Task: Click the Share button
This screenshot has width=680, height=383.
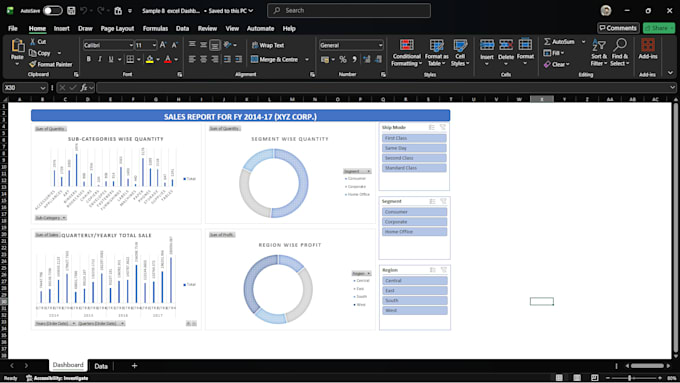Action: pyautogui.click(x=659, y=28)
